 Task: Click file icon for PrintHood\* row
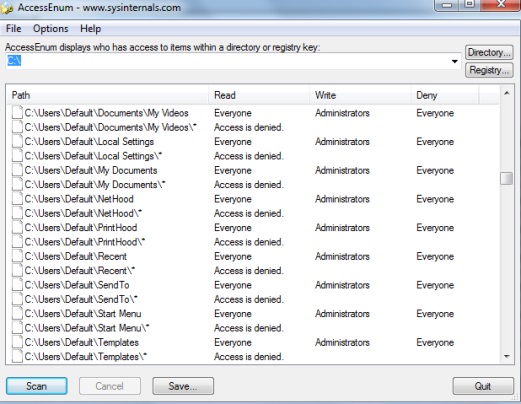[x=17, y=242]
